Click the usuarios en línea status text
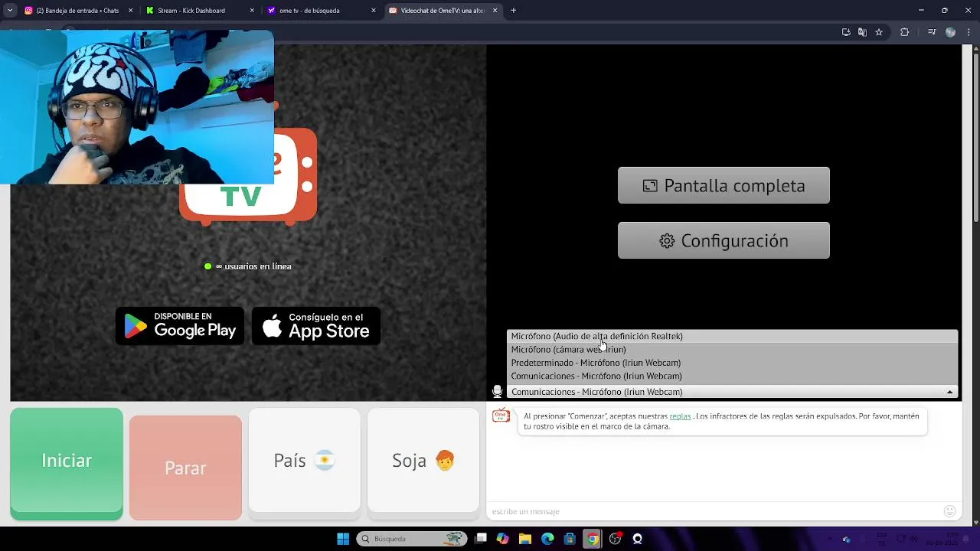Screen dimensions: 980x551 (x=253, y=266)
